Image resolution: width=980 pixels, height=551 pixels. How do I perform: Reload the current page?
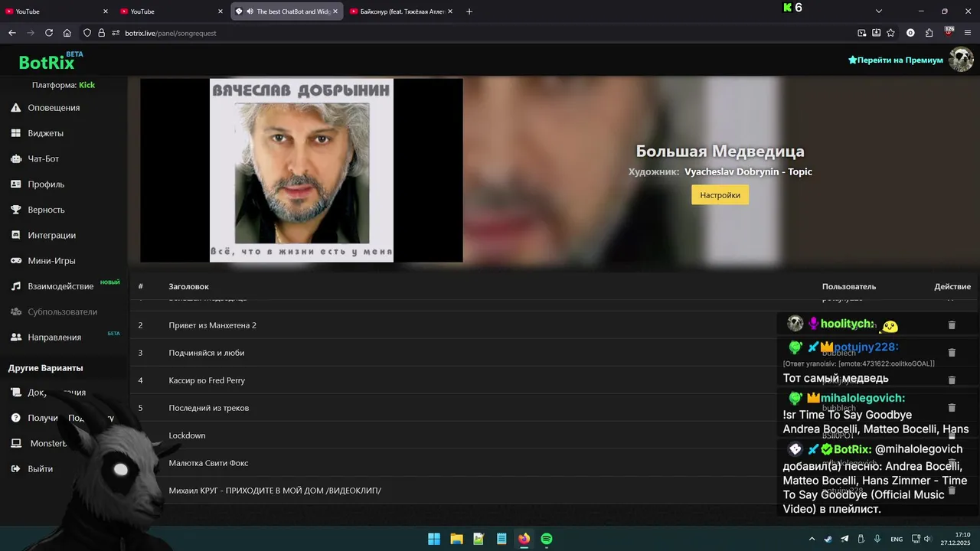click(49, 33)
